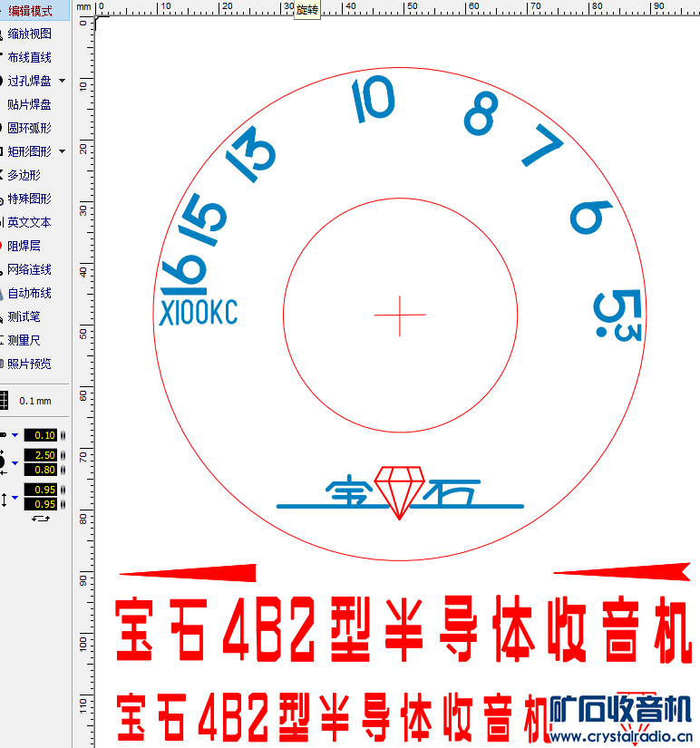Click the 0.1 mm grid value
The width and height of the screenshot is (700, 748).
pos(35,401)
